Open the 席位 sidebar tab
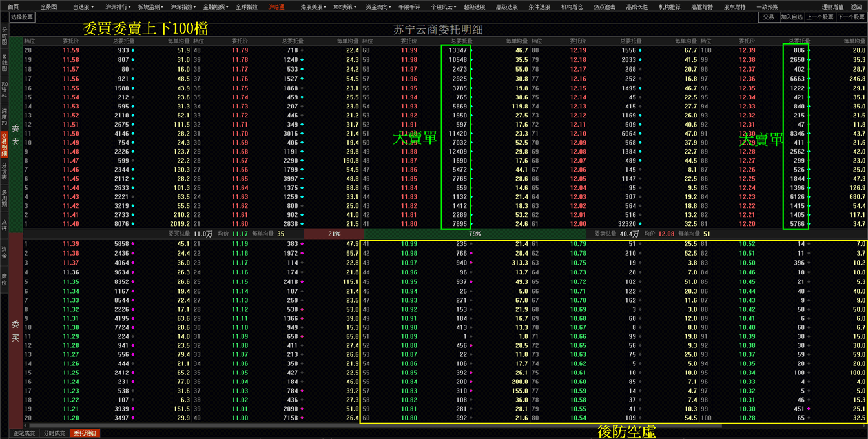868x439 pixels. (x=4, y=279)
